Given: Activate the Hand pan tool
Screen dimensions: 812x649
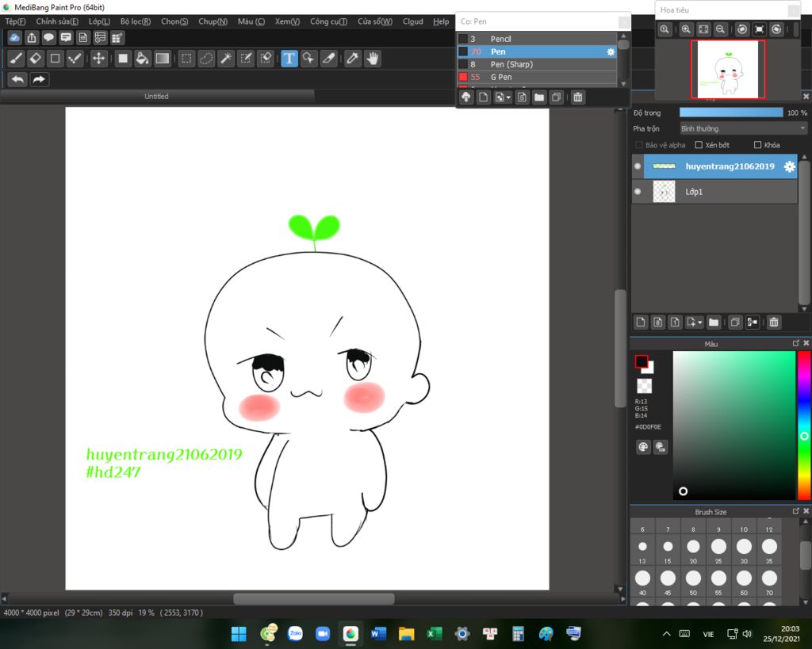Looking at the screenshot, I should [x=373, y=59].
